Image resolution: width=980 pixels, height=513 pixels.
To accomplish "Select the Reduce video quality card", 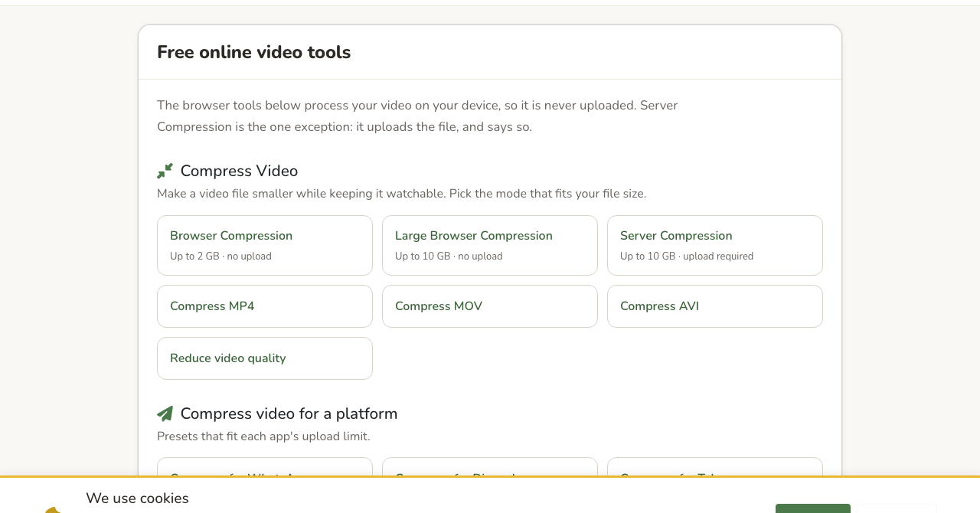I will 265,358.
